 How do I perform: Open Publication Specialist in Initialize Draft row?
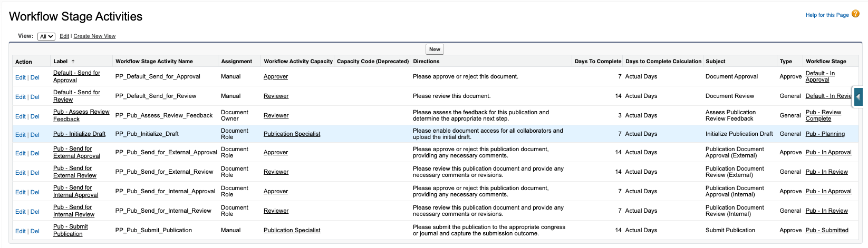pos(292,134)
